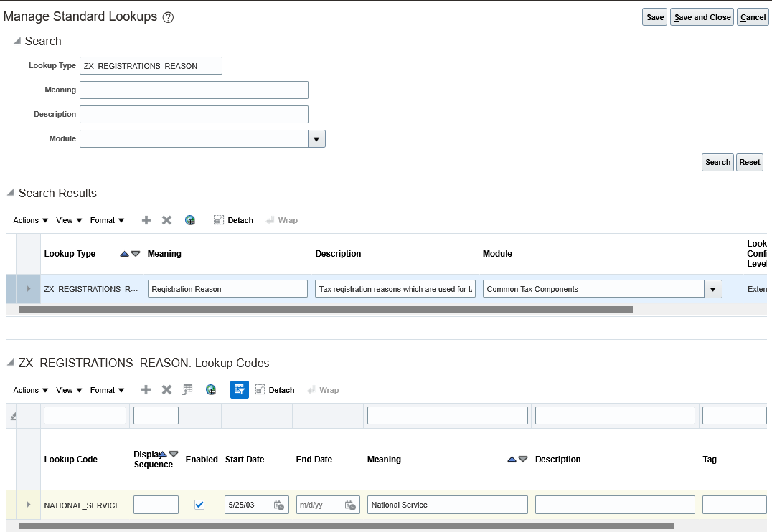Image resolution: width=772 pixels, height=532 pixels.
Task: Edit the Tax registration reasons description field
Action: 395,289
